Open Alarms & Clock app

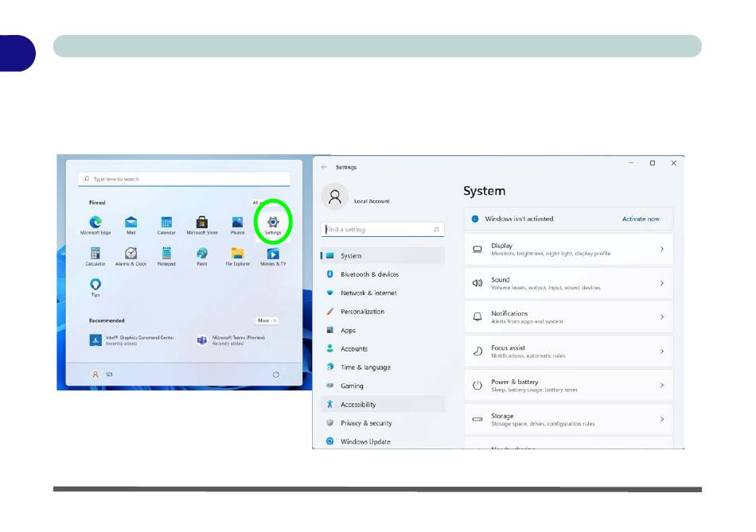(x=131, y=254)
